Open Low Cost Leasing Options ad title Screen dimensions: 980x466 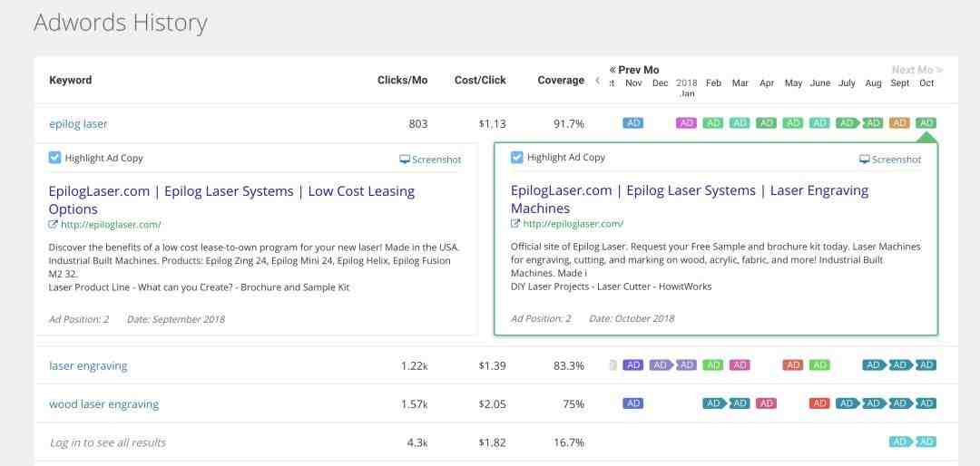click(231, 199)
